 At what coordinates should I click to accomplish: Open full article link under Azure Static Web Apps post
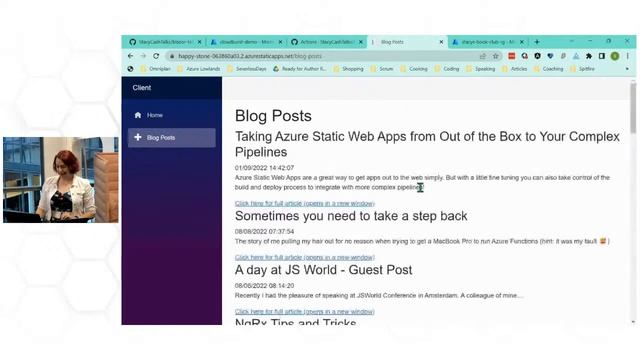pos(304,203)
